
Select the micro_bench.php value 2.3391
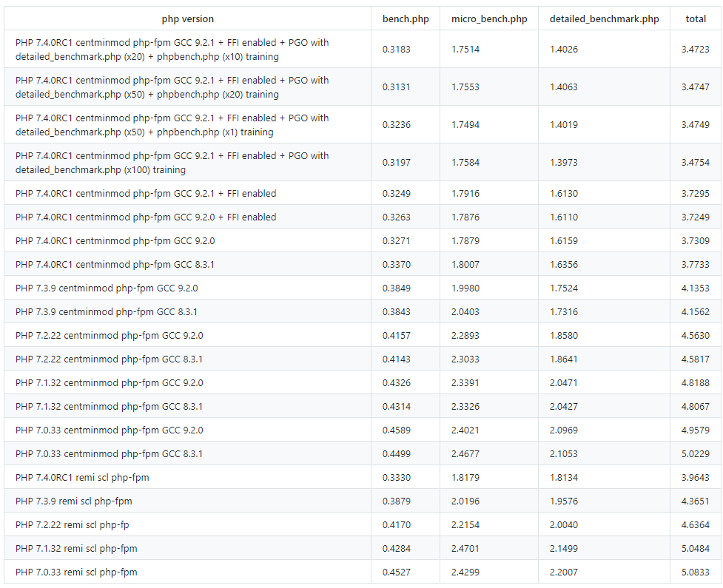[x=465, y=383]
